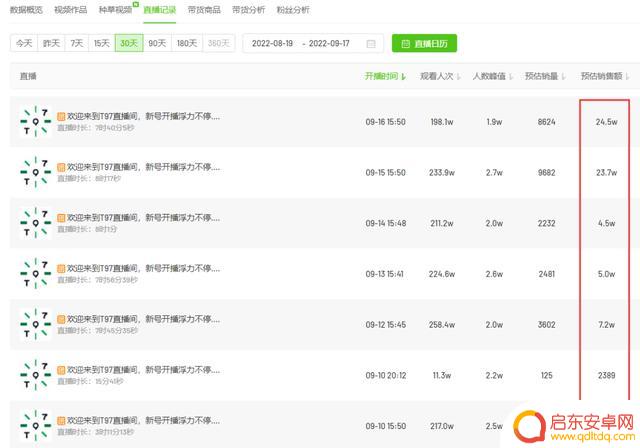Screen dimensions: 640x448
Task: Click start time 09-13 15:41
Action: (x=385, y=274)
